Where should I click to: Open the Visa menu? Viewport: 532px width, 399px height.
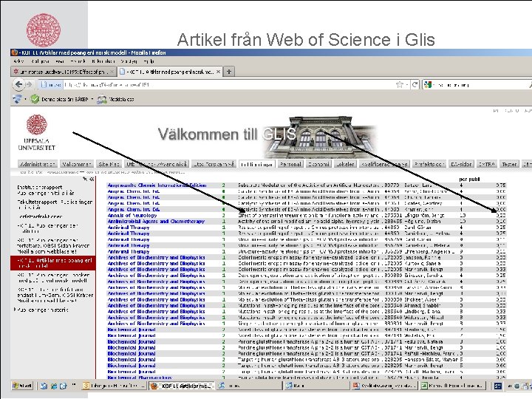[x=60, y=61]
